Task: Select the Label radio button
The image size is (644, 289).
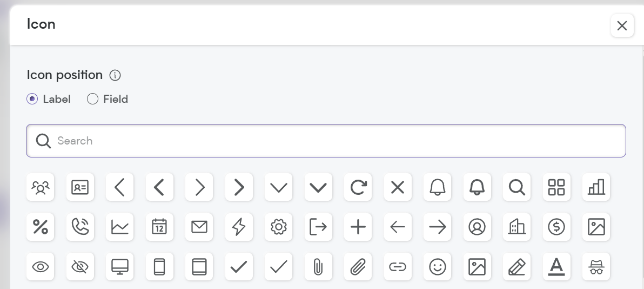Action: [32, 99]
